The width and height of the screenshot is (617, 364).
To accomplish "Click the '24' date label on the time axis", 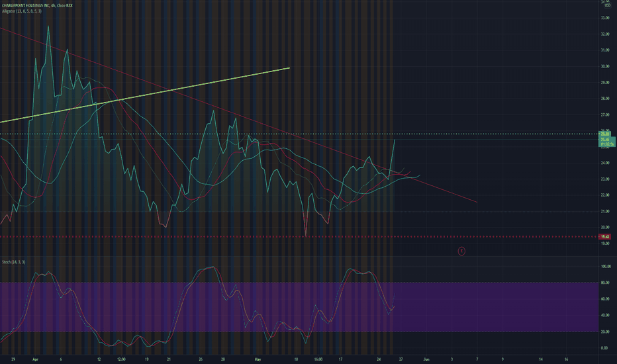I will 379,359.
